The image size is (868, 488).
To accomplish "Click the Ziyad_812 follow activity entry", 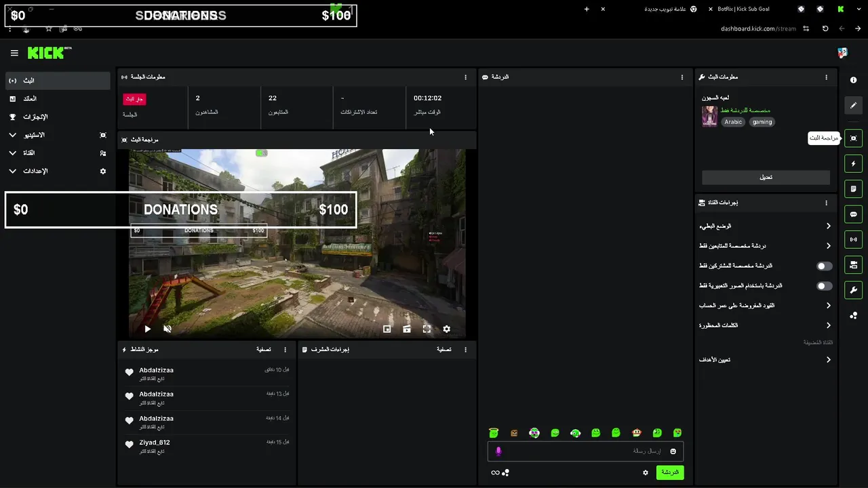I will coord(208,446).
